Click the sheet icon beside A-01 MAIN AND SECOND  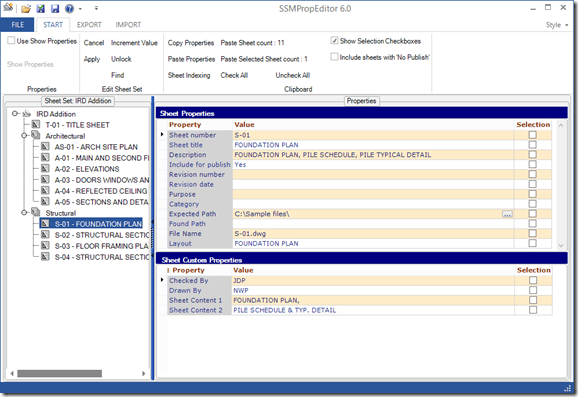click(45, 158)
